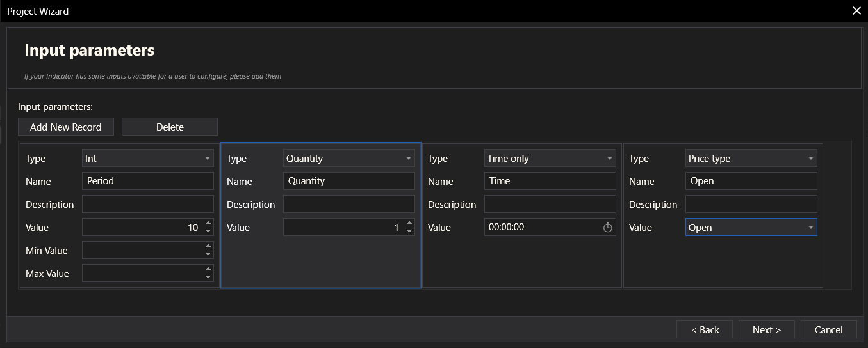The height and width of the screenshot is (348, 868).
Task: Click the Description field of Quantity record
Action: 348,204
